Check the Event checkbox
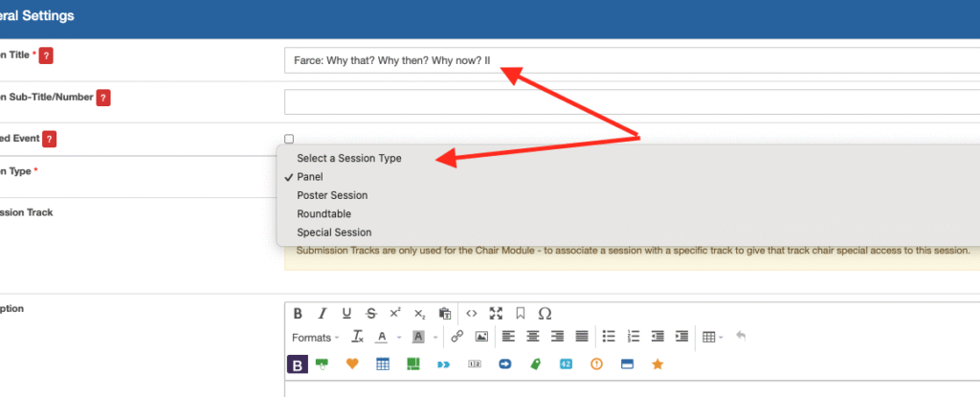The width and height of the screenshot is (980, 397). point(289,139)
